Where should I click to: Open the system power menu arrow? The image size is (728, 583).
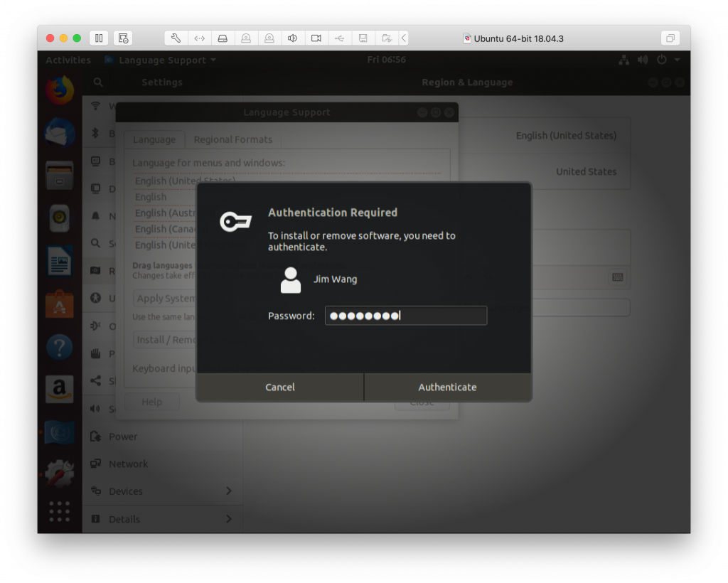[x=678, y=60]
